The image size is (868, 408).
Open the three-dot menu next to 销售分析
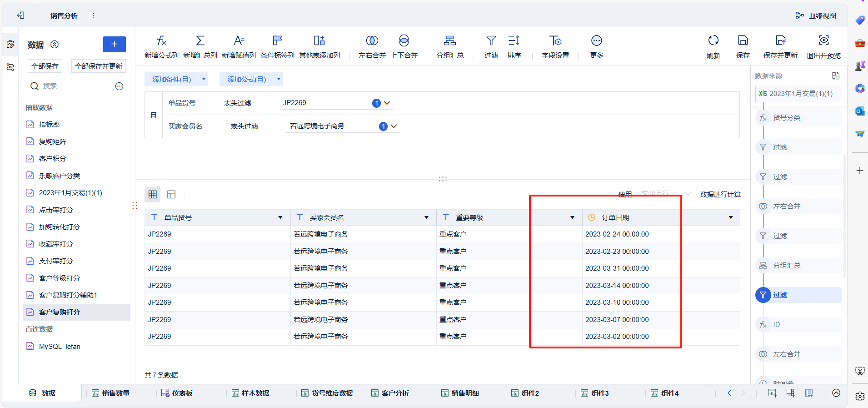pos(94,15)
